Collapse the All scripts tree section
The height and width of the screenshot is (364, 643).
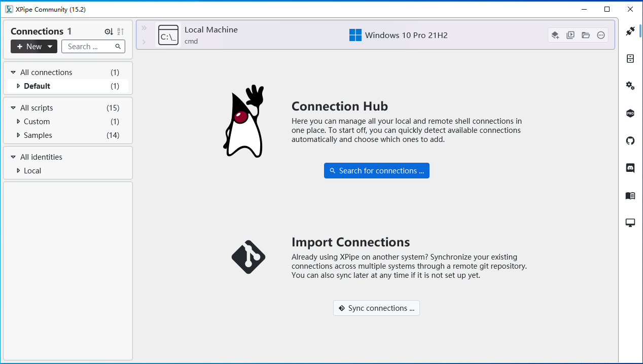[13, 108]
